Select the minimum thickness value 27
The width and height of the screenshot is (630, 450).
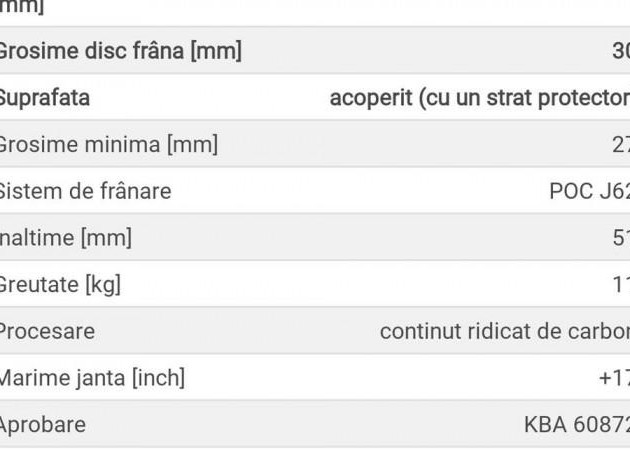pos(620,144)
